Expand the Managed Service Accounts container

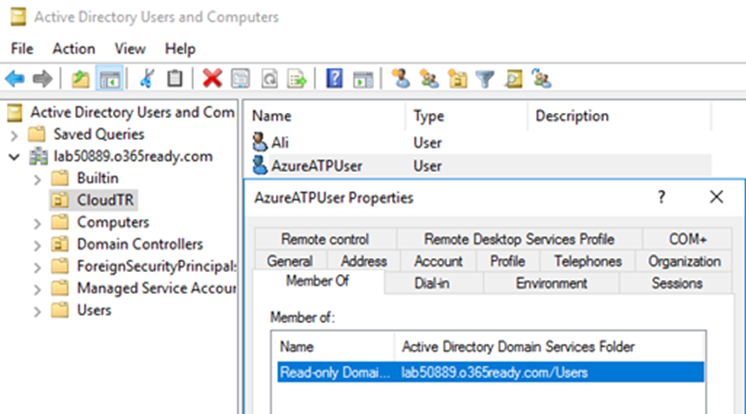pyautogui.click(x=38, y=289)
